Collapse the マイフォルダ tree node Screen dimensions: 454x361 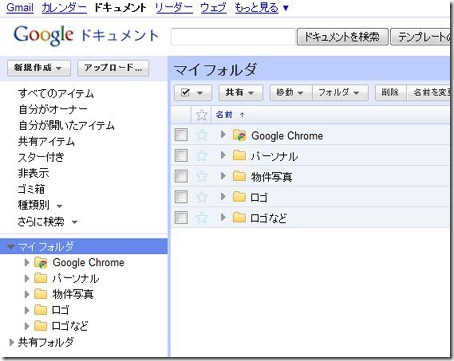click(11, 247)
